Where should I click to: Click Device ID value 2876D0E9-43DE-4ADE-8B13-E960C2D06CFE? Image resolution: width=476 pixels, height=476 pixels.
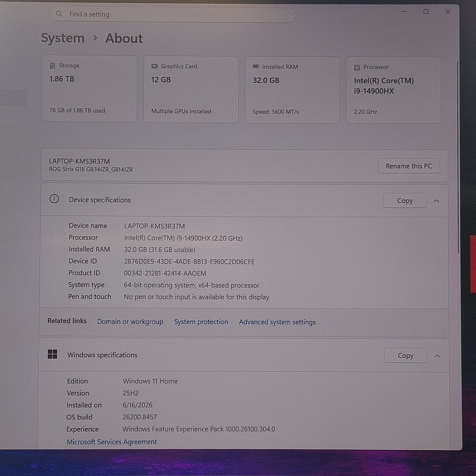189,262
